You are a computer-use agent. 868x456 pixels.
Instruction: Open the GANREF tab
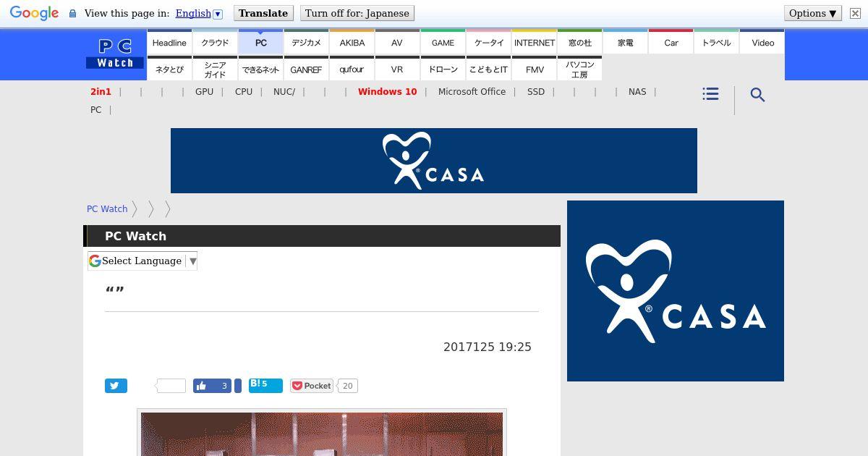tap(307, 69)
